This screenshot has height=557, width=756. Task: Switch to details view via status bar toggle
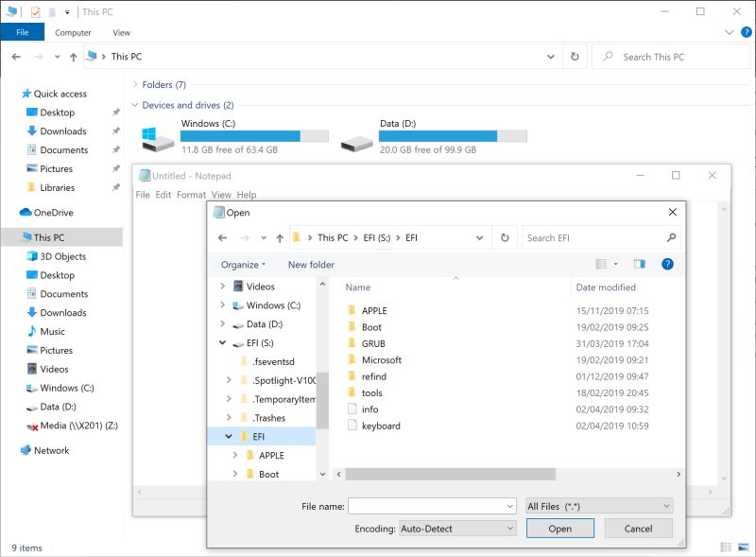click(726, 547)
